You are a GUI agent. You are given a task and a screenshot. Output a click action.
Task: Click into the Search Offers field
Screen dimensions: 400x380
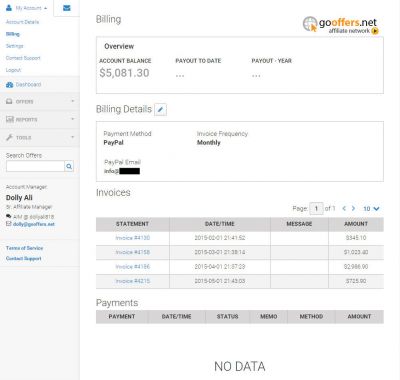tap(35, 166)
